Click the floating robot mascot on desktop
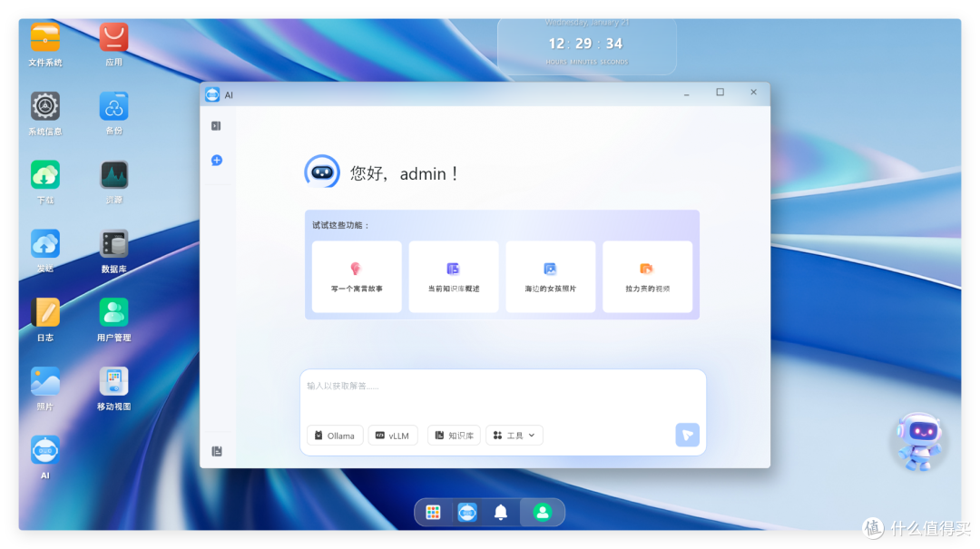 click(919, 441)
